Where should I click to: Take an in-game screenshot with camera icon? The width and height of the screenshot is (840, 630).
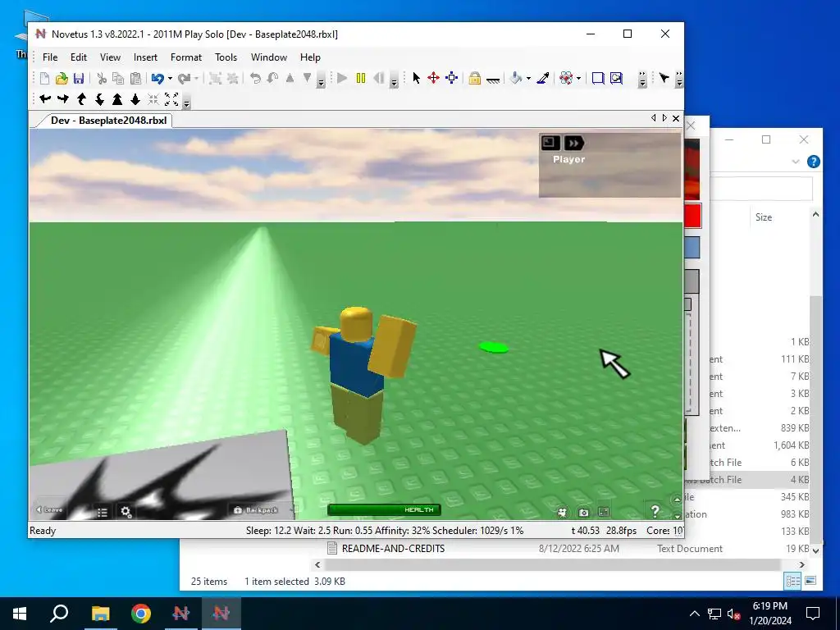[583, 513]
